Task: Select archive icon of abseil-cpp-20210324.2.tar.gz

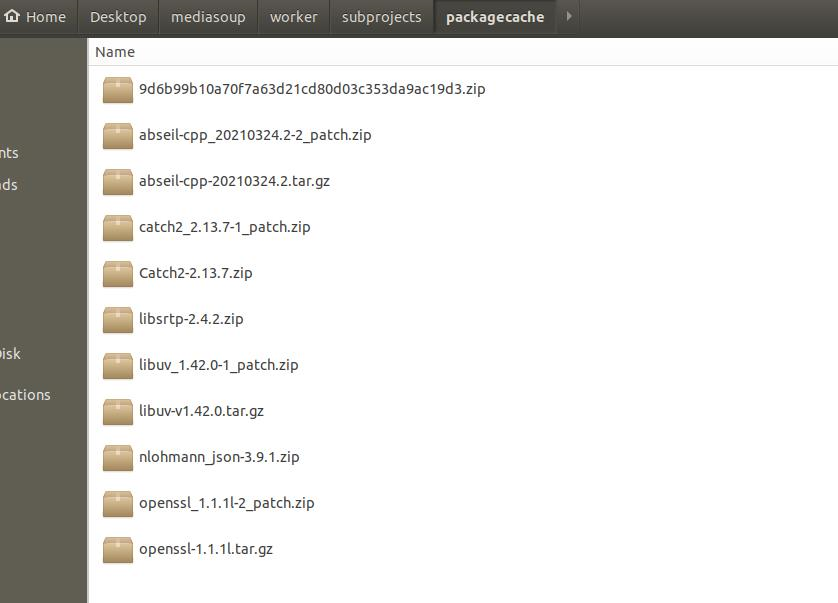Action: (x=118, y=182)
